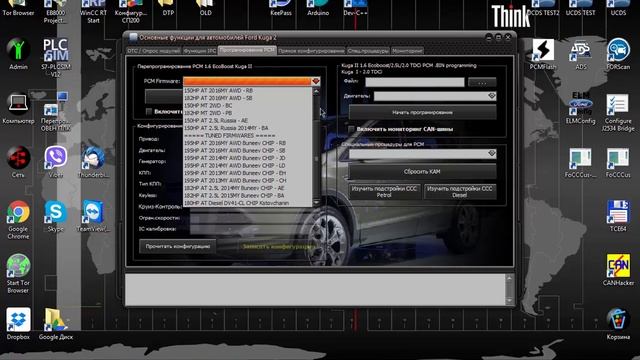Viewport: 640px width, 360px height.
Task: Enable Включить мониторинг CAN-шины checkbox
Action: tap(351, 129)
